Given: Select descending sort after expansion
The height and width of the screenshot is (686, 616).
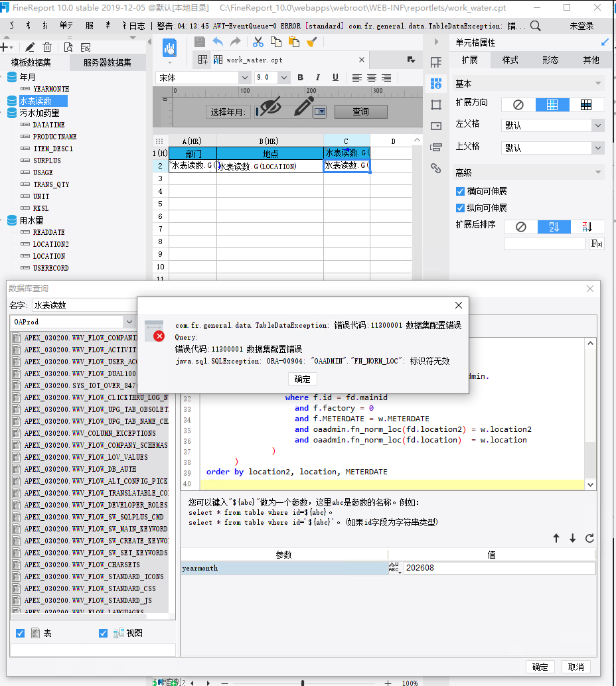Looking at the screenshot, I should [x=587, y=227].
